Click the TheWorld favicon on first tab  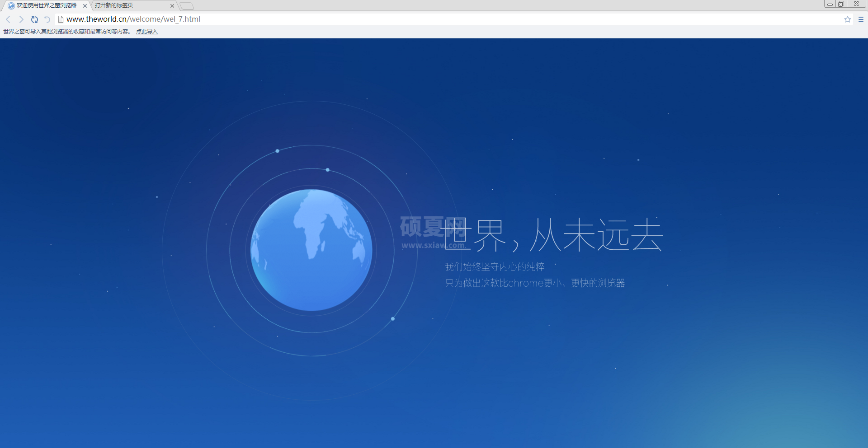tap(11, 6)
